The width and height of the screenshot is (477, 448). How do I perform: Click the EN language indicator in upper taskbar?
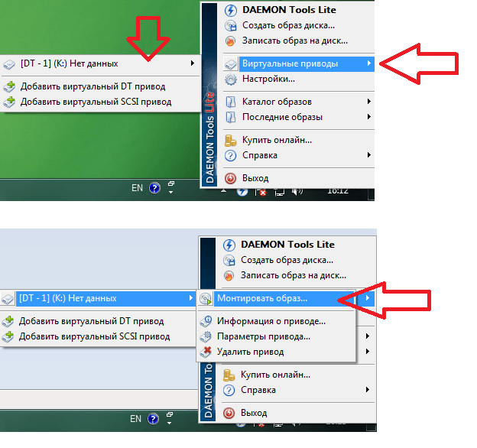pos(137,188)
